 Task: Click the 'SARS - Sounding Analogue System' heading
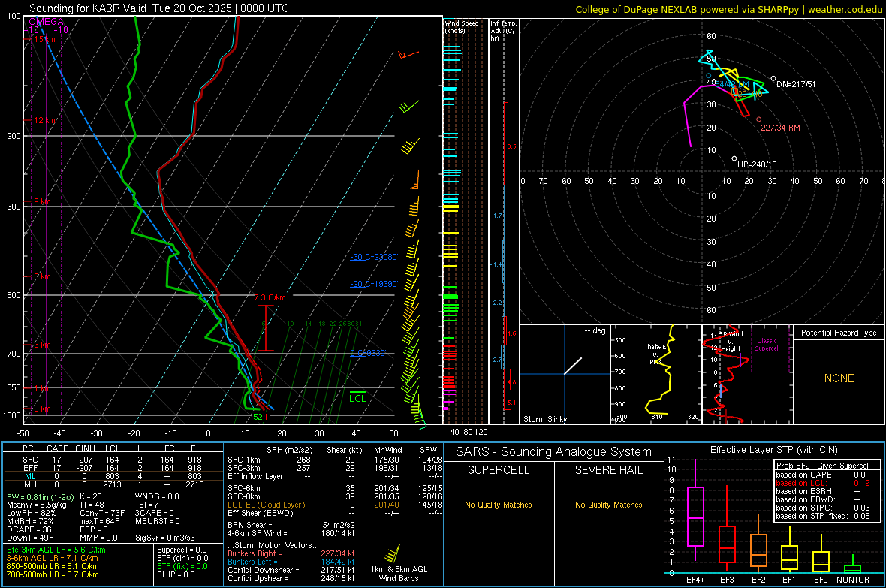coord(554,452)
